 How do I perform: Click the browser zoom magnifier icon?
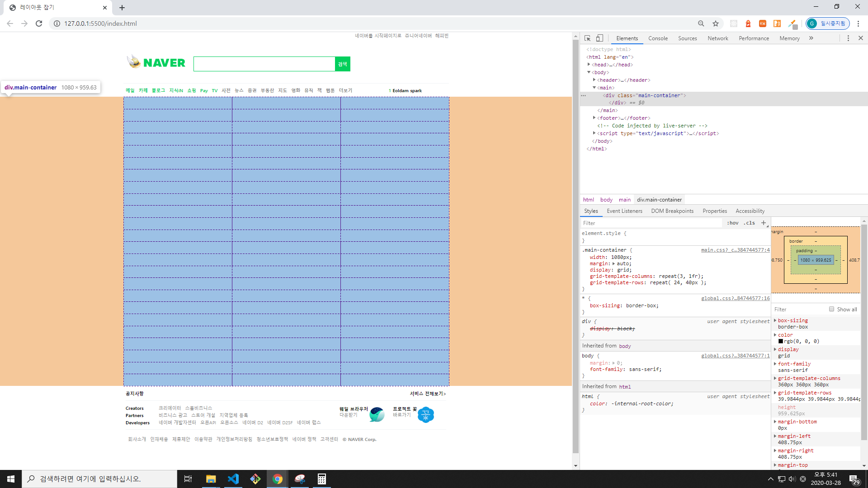tap(701, 23)
